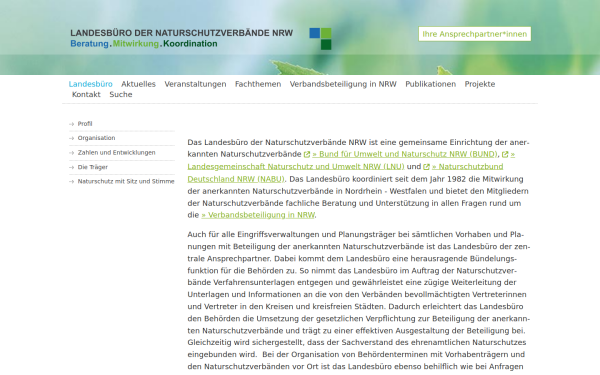Click the arrow icon beside Profil
This screenshot has height=375, width=600.
coord(72,124)
